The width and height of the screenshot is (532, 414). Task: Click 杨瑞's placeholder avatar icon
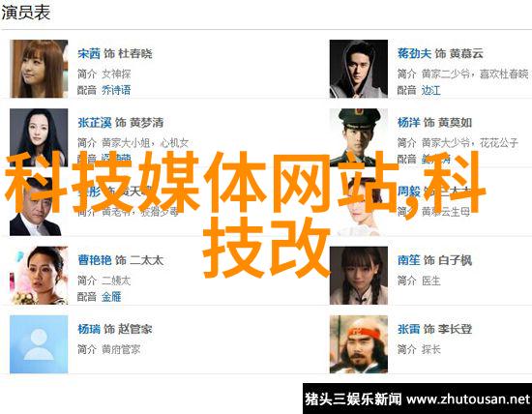[x=39, y=344]
